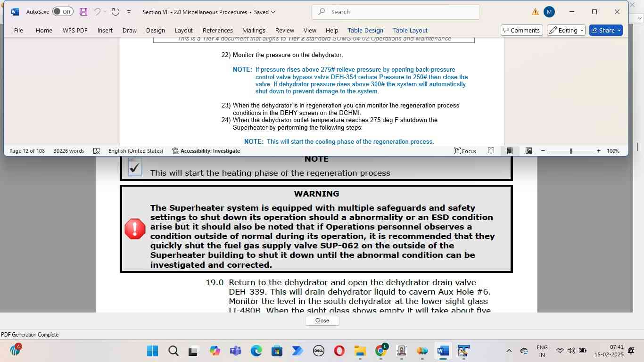Switch to the Insert tab
644x362 pixels.
[x=105, y=30]
